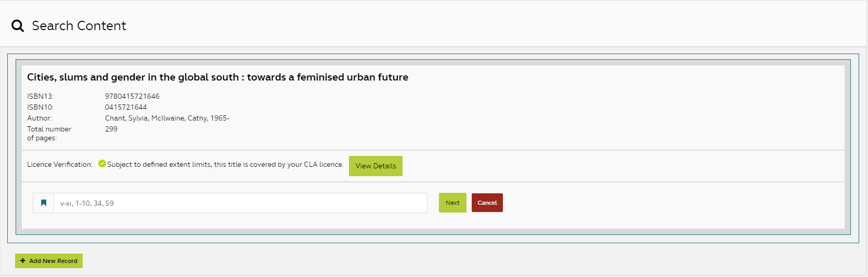Click the 'ISBN13:' field label
The height and width of the screenshot is (277, 868).
click(41, 96)
